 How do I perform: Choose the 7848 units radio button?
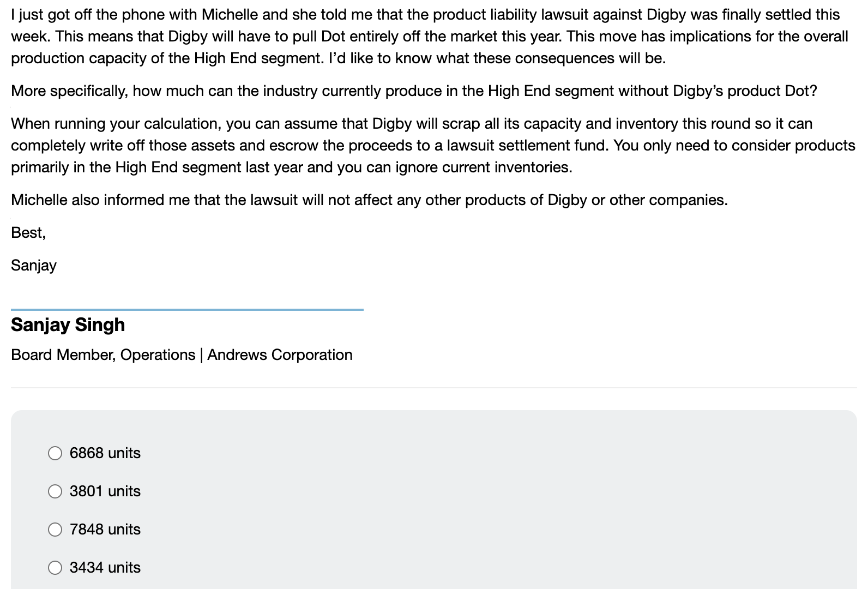55,529
